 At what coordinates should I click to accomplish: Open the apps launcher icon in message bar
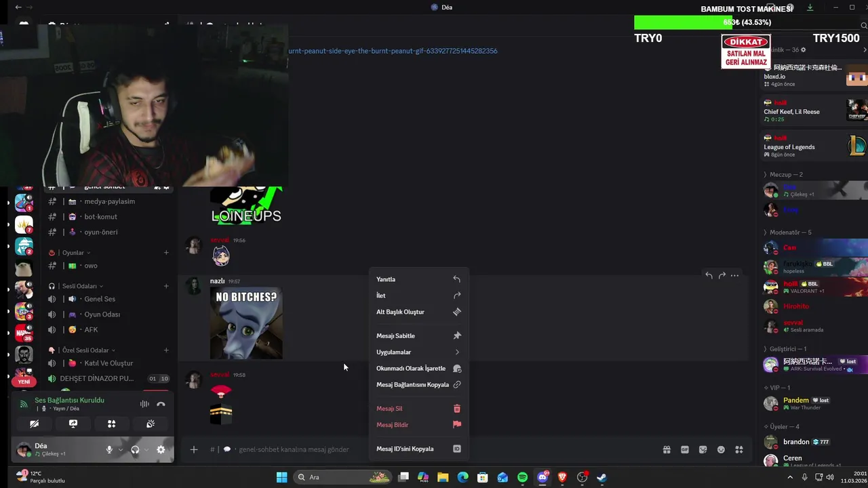click(x=739, y=449)
